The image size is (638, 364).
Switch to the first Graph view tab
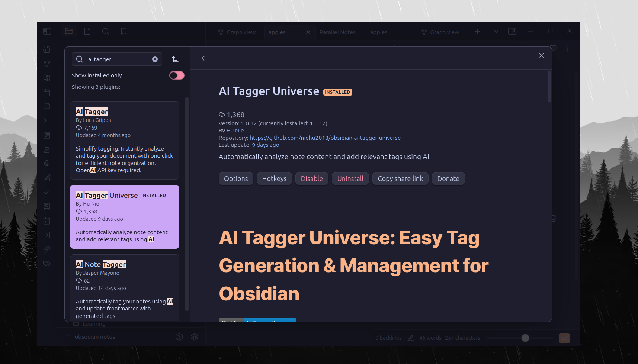coord(237,32)
